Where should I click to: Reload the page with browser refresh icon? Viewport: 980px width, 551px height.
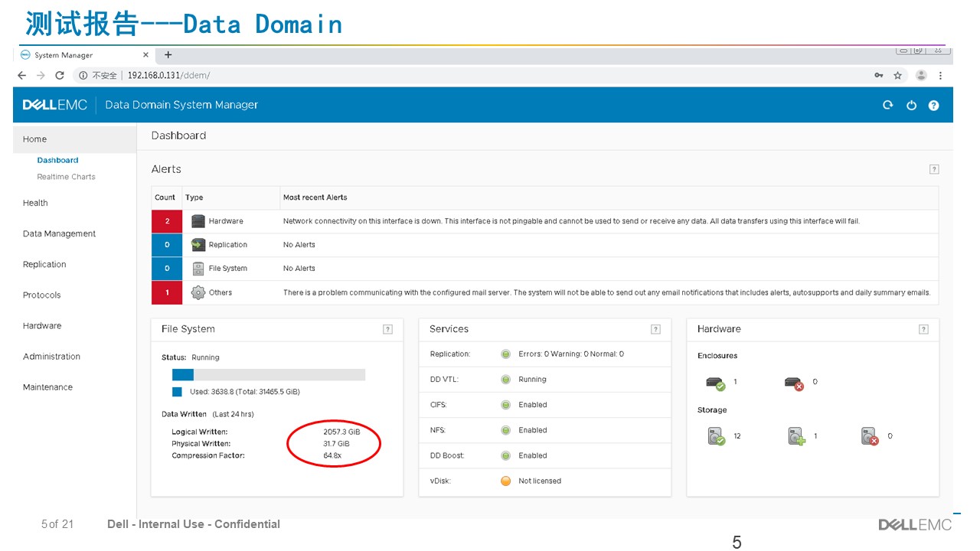coord(59,75)
